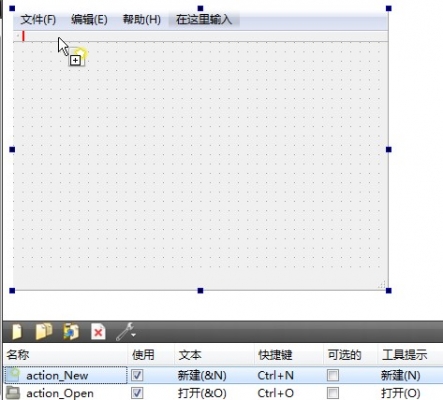The image size is (443, 400).
Task: Click the 打开(O) tooltip cell
Action: click(400, 393)
